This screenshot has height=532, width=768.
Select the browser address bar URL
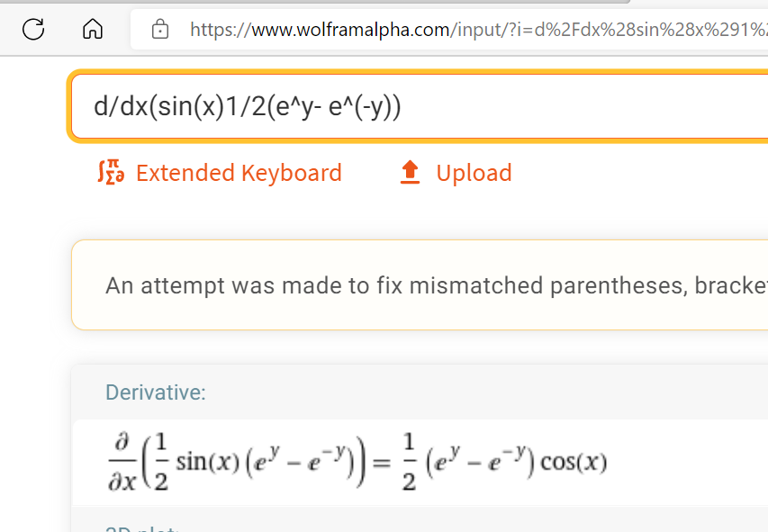(478, 30)
